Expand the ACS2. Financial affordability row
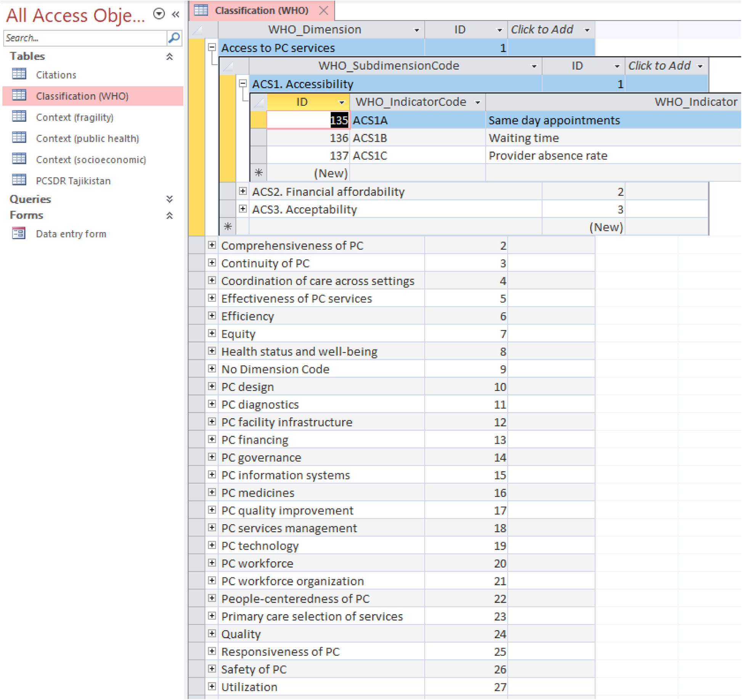 pos(243,191)
